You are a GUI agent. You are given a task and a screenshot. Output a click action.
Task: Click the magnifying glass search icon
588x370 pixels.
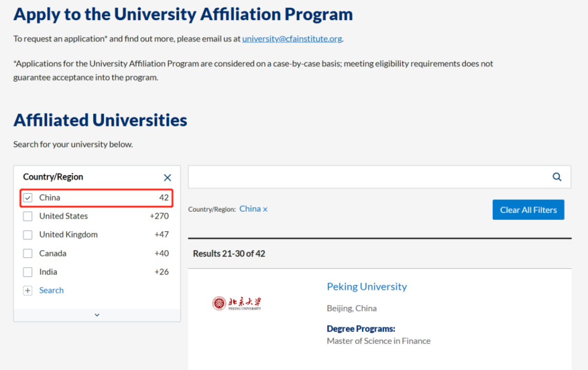click(557, 177)
